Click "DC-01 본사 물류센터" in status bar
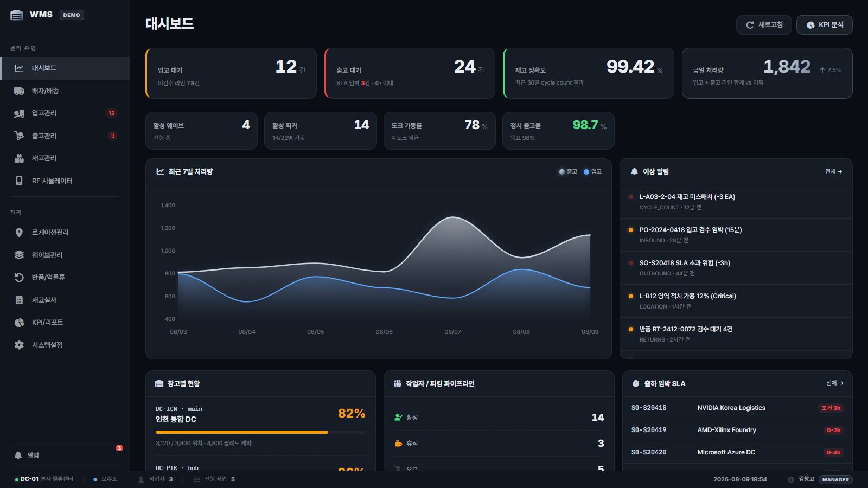The width and height of the screenshot is (868, 488). (x=44, y=479)
